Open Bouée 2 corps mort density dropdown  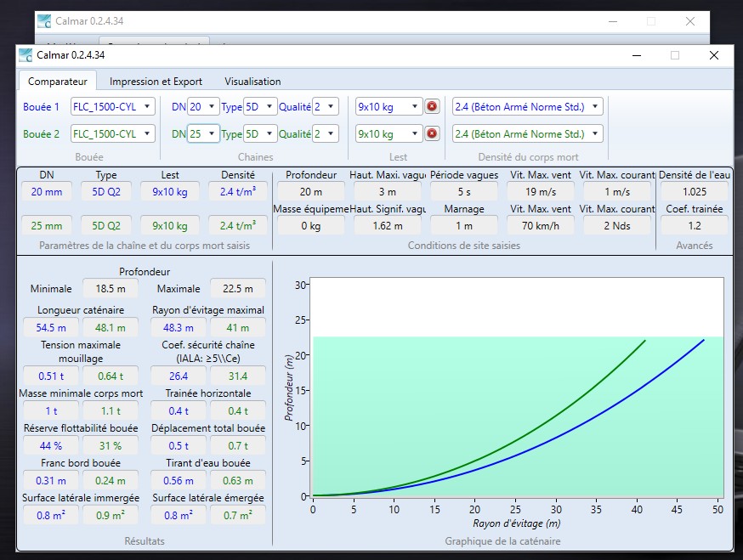tap(527, 134)
